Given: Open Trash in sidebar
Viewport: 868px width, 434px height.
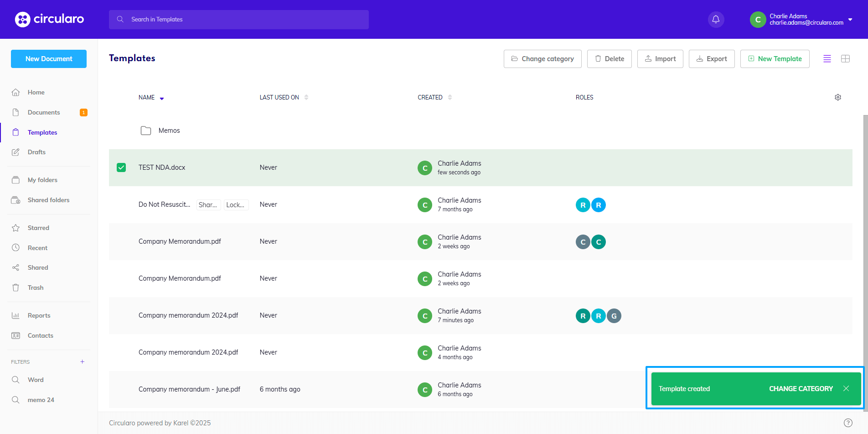Looking at the screenshot, I should (x=36, y=288).
